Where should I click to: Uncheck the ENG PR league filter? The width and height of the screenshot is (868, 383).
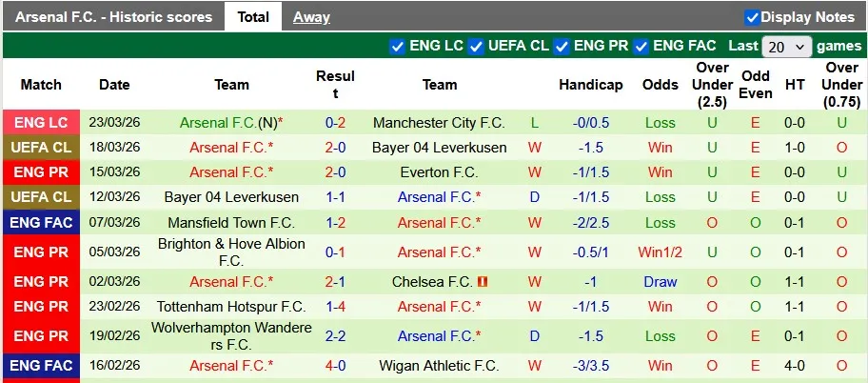562,46
